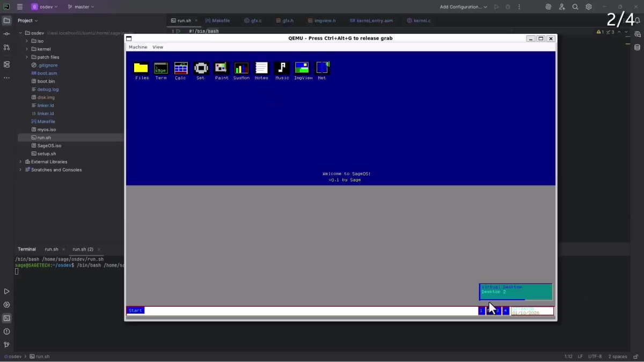This screenshot has width=644, height=362.
Task: Open the Git tool window icon
Action: tap(6, 345)
